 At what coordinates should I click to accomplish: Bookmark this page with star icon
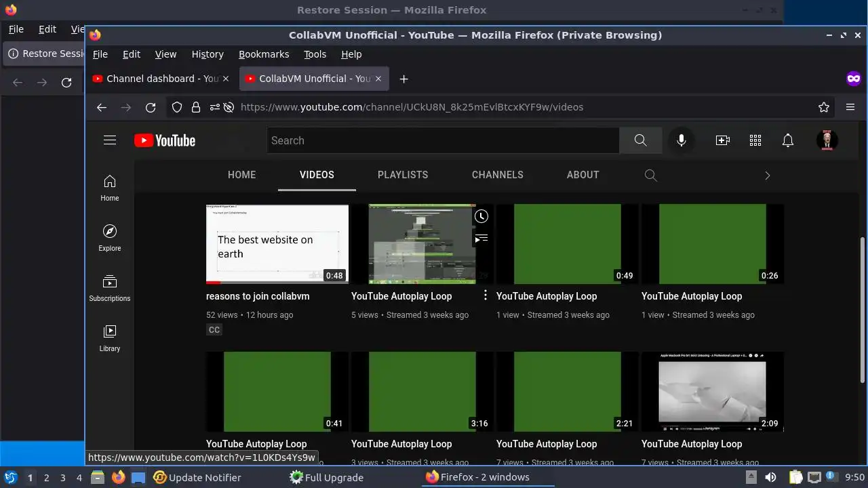[x=824, y=107]
